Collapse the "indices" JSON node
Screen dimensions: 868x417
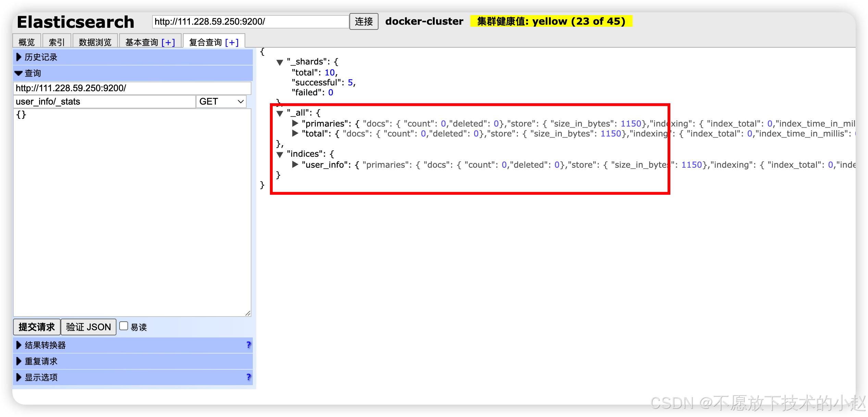click(x=280, y=154)
